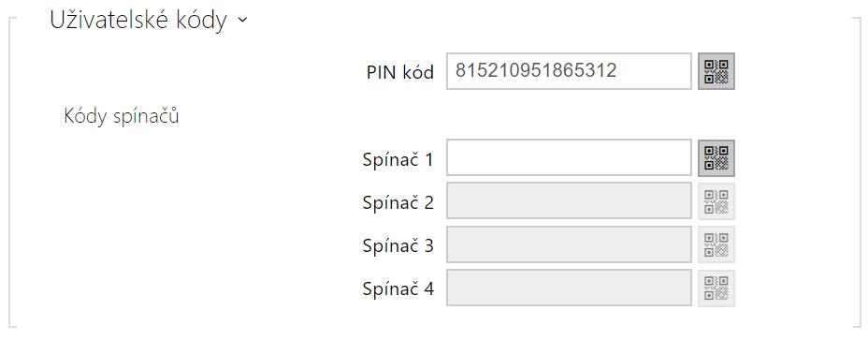Generate QR code for PIN kód

coord(716,71)
